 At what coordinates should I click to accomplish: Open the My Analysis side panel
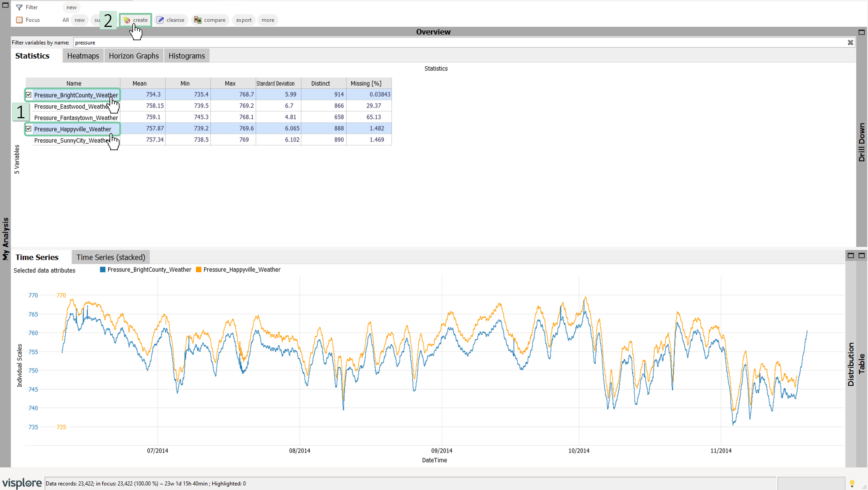click(5, 239)
